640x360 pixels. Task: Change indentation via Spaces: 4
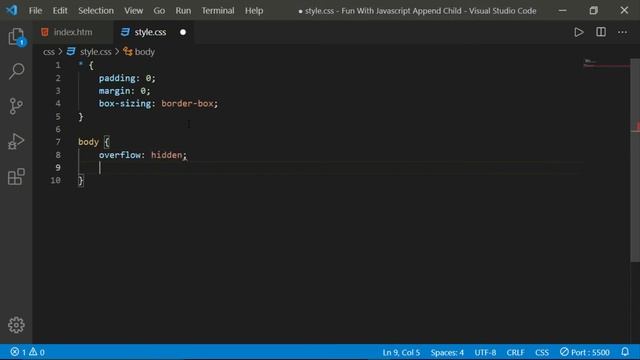(x=447, y=352)
